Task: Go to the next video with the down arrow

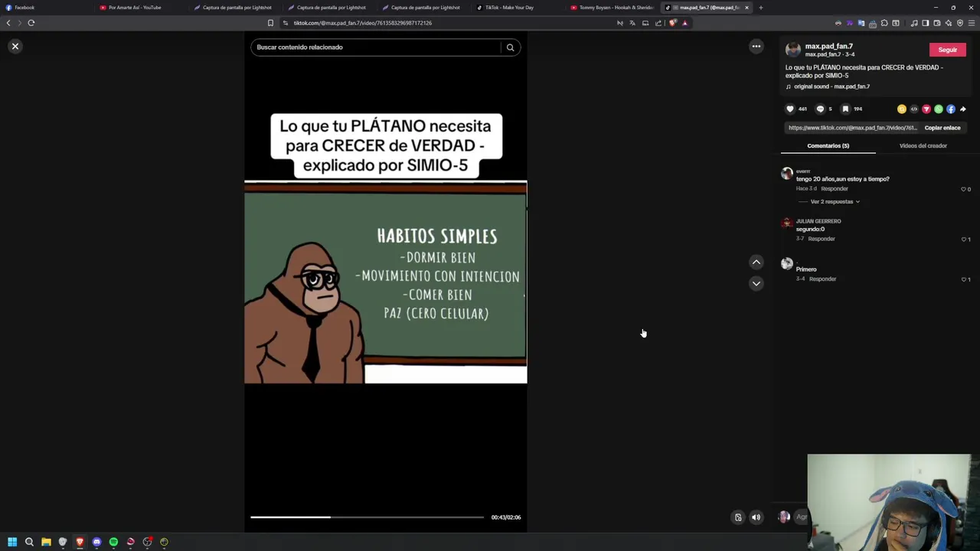Action: tap(756, 284)
